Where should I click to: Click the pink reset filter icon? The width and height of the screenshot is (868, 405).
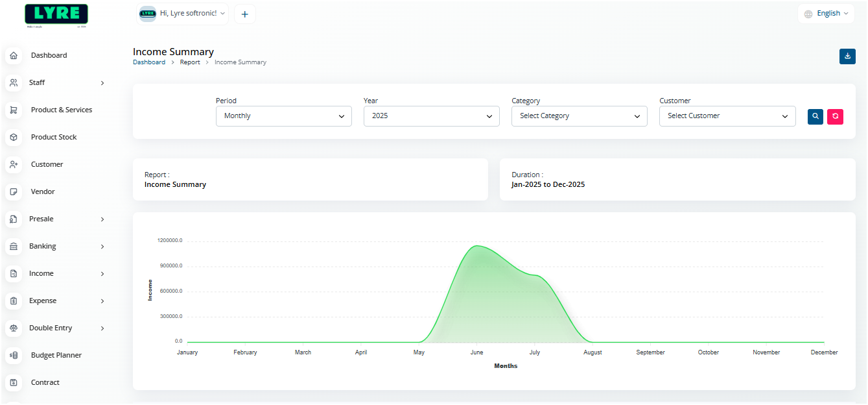(835, 116)
